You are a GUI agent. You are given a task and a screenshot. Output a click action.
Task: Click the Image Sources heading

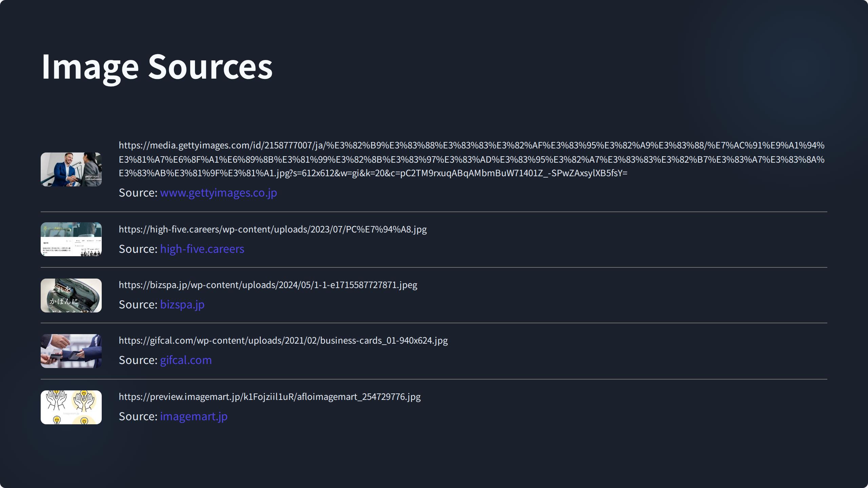[157, 67]
